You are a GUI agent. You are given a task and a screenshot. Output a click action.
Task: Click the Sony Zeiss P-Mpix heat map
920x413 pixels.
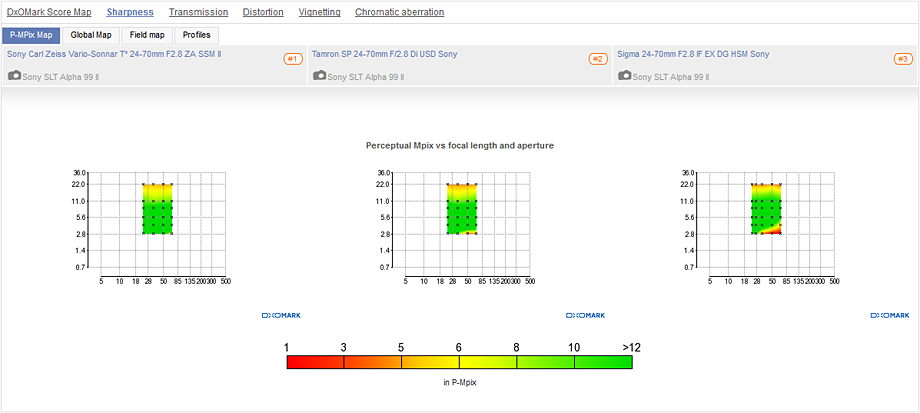click(x=158, y=209)
